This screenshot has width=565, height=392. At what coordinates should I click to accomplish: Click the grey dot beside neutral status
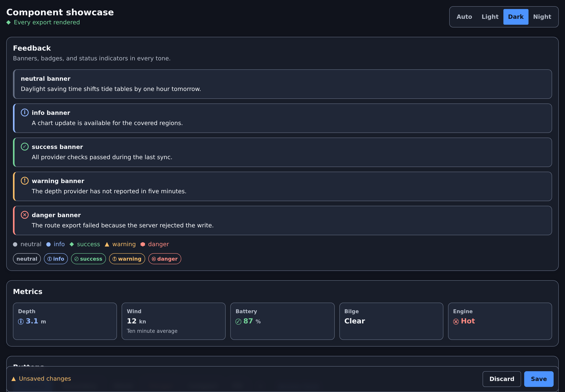pyautogui.click(x=15, y=244)
